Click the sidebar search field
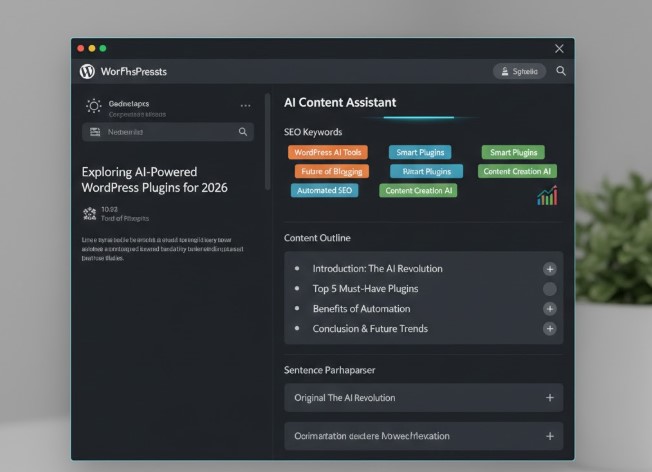This screenshot has width=652, height=472. pos(168,132)
